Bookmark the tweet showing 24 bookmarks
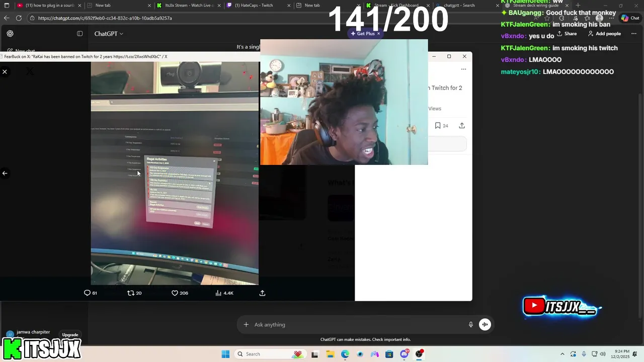The image size is (644, 362). click(x=441, y=126)
